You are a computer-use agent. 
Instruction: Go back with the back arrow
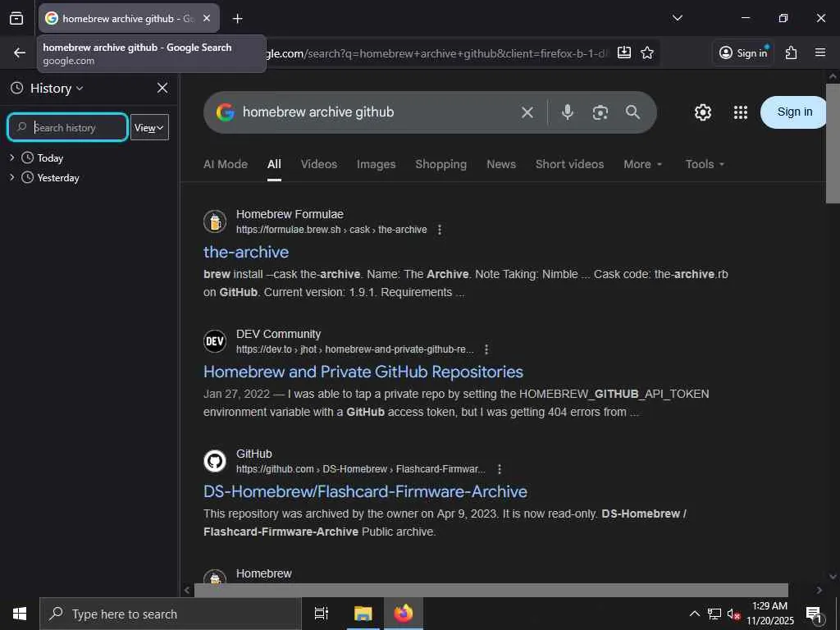tap(20, 52)
